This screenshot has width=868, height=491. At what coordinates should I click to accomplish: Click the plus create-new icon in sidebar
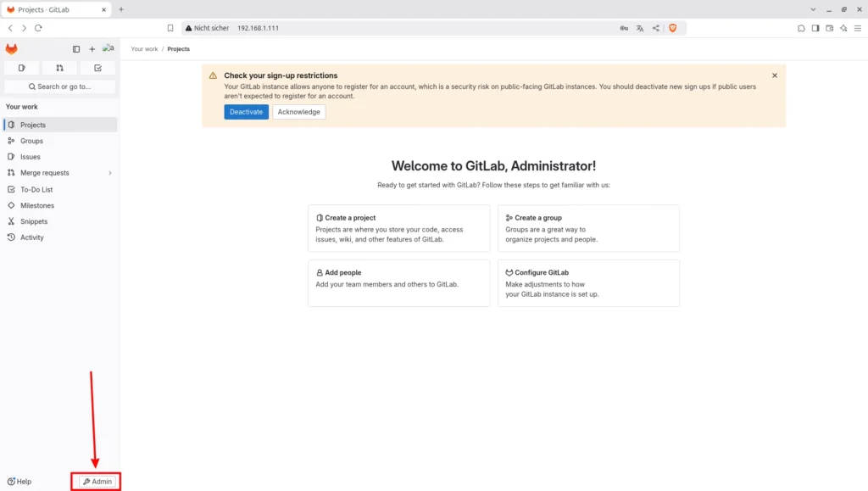(92, 49)
